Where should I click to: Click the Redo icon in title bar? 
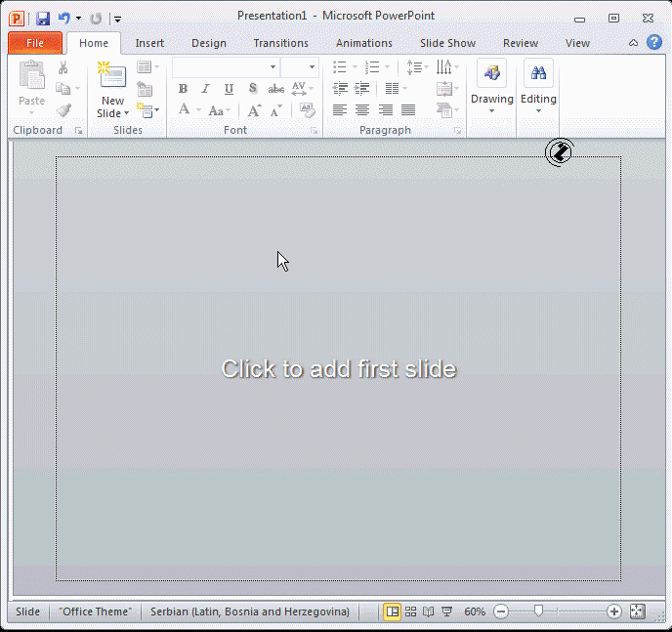96,19
